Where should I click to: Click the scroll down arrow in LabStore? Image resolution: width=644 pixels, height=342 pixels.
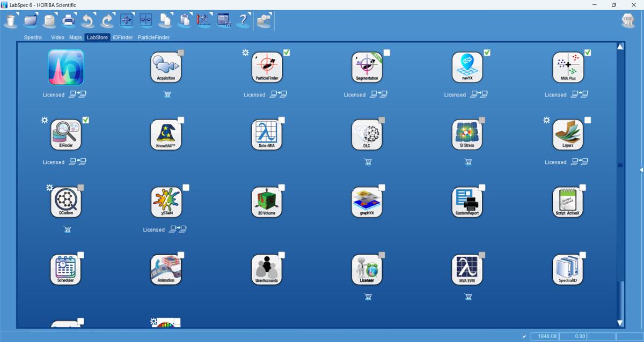[x=620, y=323]
